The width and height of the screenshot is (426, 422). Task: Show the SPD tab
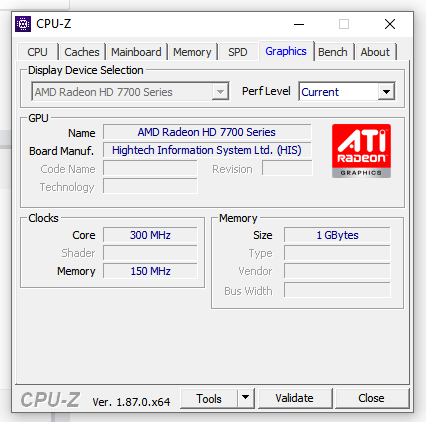(x=238, y=52)
